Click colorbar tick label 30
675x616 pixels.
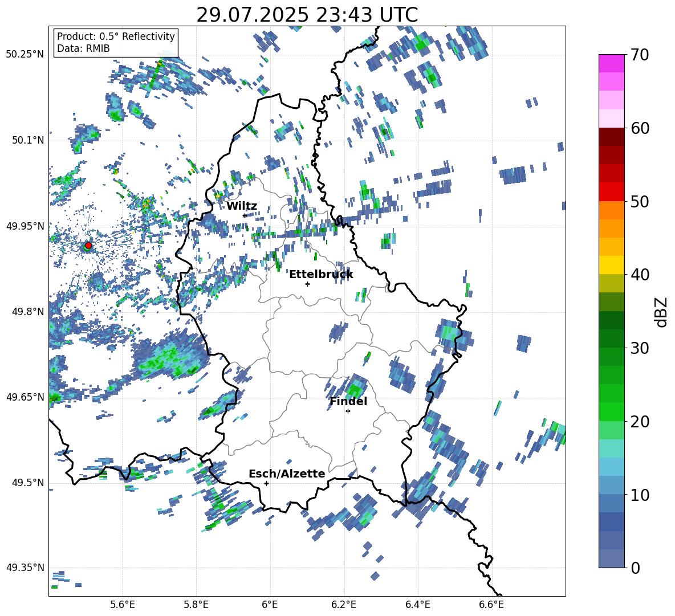[x=640, y=348]
